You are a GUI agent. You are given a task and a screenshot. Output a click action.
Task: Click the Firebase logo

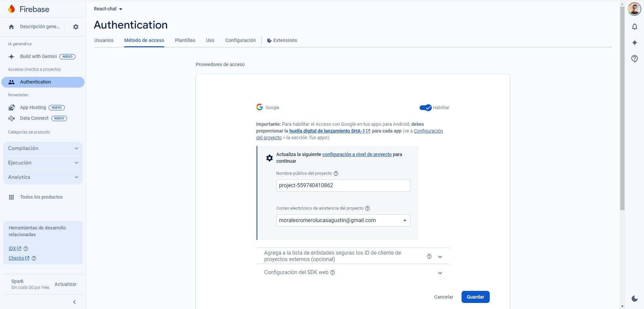click(29, 9)
